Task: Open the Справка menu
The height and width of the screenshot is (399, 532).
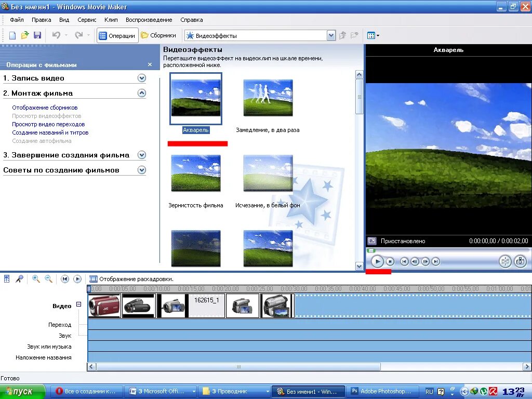Action: (192, 20)
